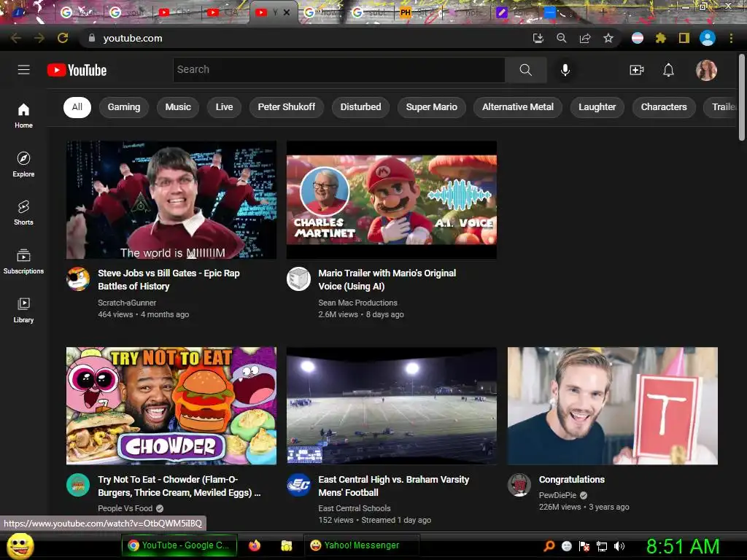
Task: Open Mario Trailer AI voice thumbnail
Action: [392, 200]
